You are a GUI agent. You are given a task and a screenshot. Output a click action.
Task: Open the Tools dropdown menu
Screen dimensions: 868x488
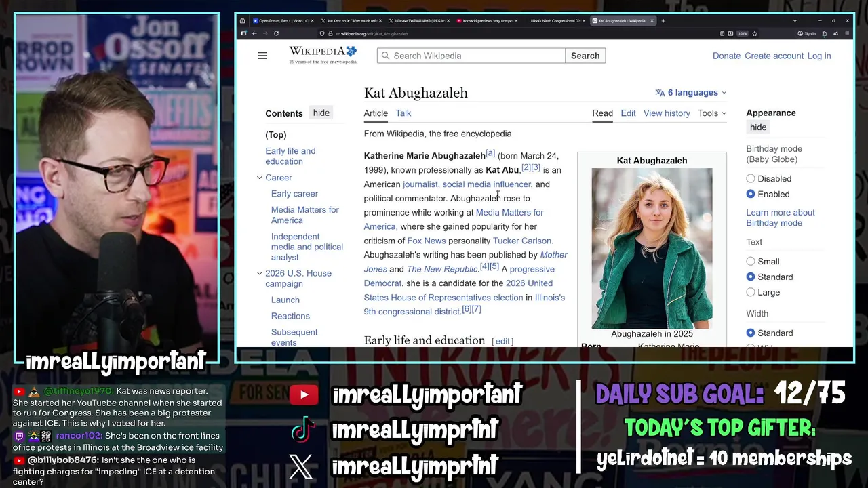(x=712, y=113)
